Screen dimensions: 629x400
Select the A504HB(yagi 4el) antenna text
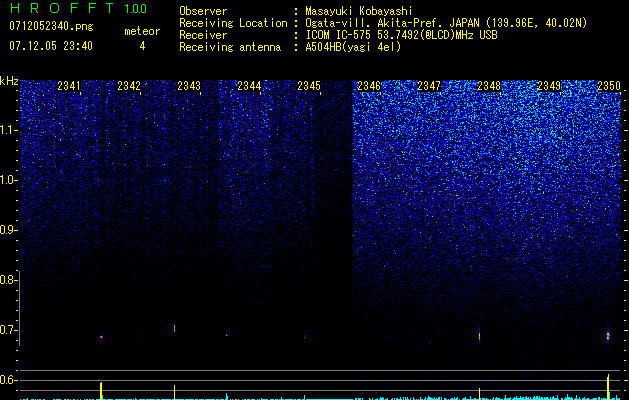point(353,47)
